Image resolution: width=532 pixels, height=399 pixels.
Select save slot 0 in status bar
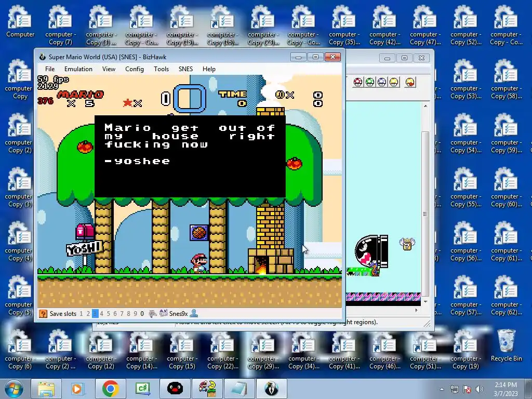(x=142, y=314)
